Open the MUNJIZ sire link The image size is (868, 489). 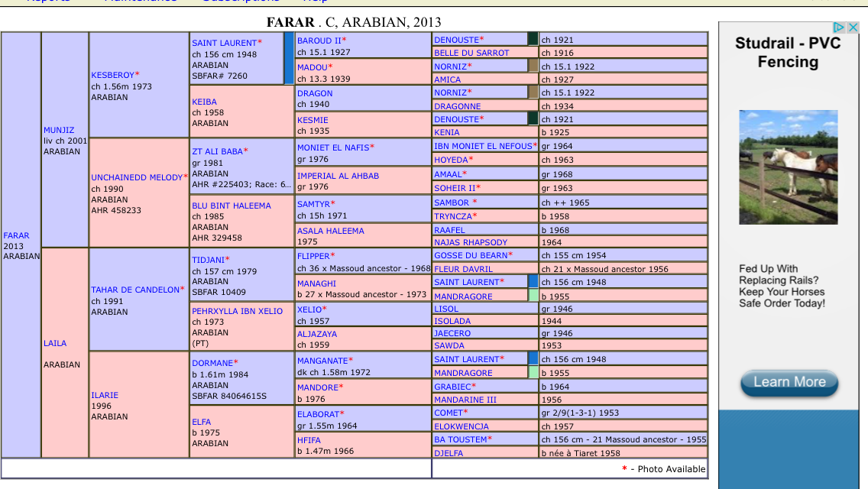pos(59,130)
